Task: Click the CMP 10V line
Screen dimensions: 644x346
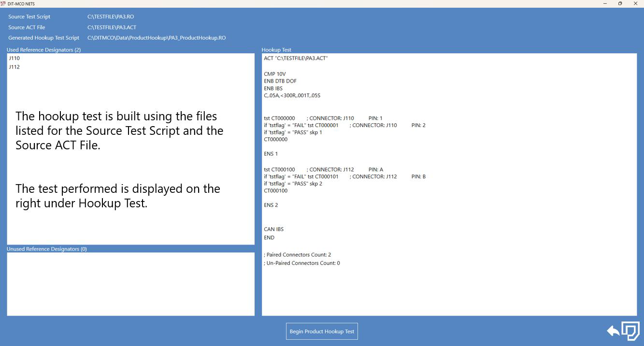Action: [x=274, y=74]
